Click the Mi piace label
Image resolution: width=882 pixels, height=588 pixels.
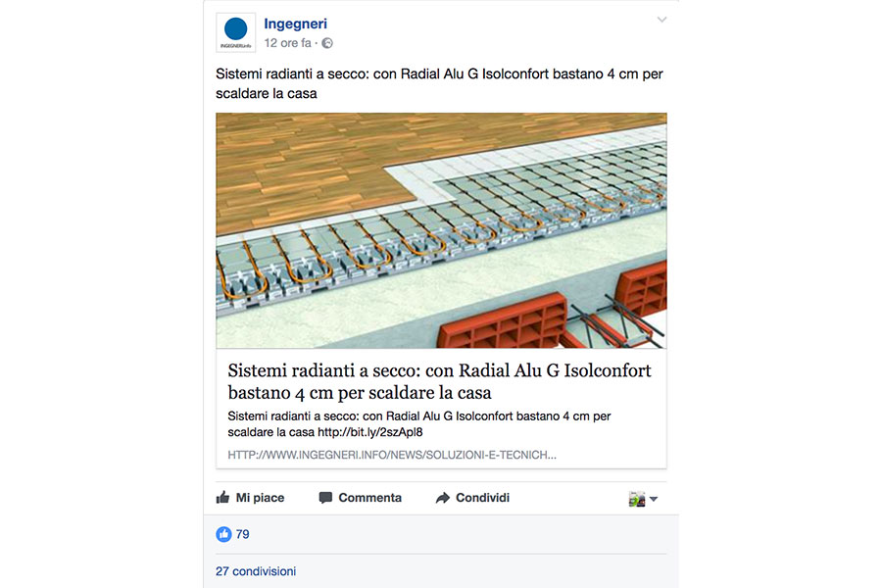260,498
